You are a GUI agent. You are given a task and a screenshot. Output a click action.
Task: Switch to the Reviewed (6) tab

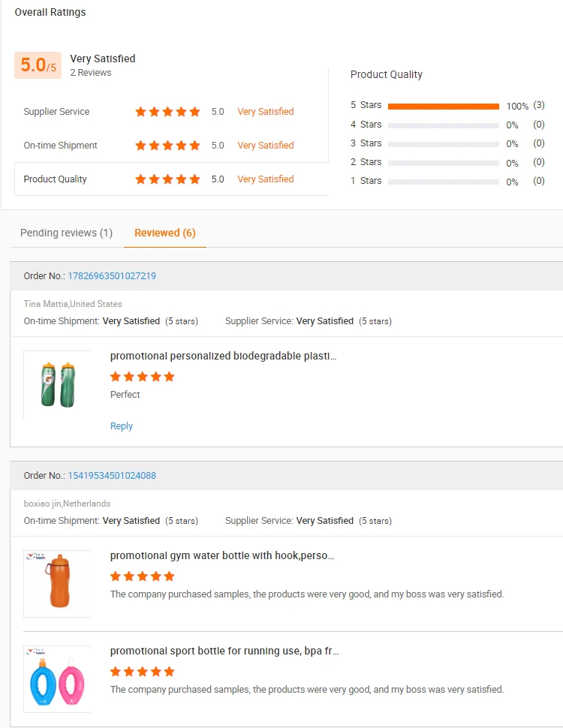click(164, 233)
